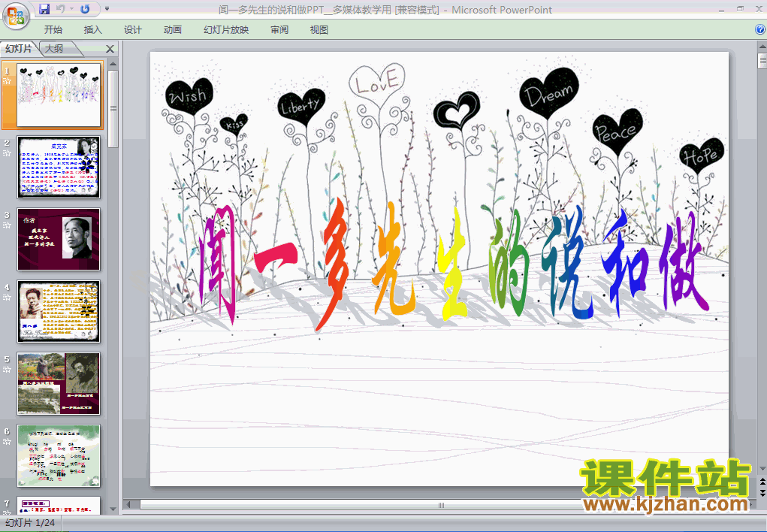Open the 插入 ribbon tab
Screen dimensions: 767x532
(x=93, y=30)
